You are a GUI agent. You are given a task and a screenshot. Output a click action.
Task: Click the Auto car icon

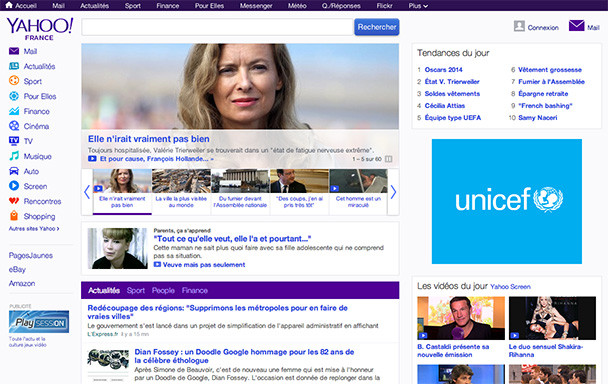[x=14, y=171]
